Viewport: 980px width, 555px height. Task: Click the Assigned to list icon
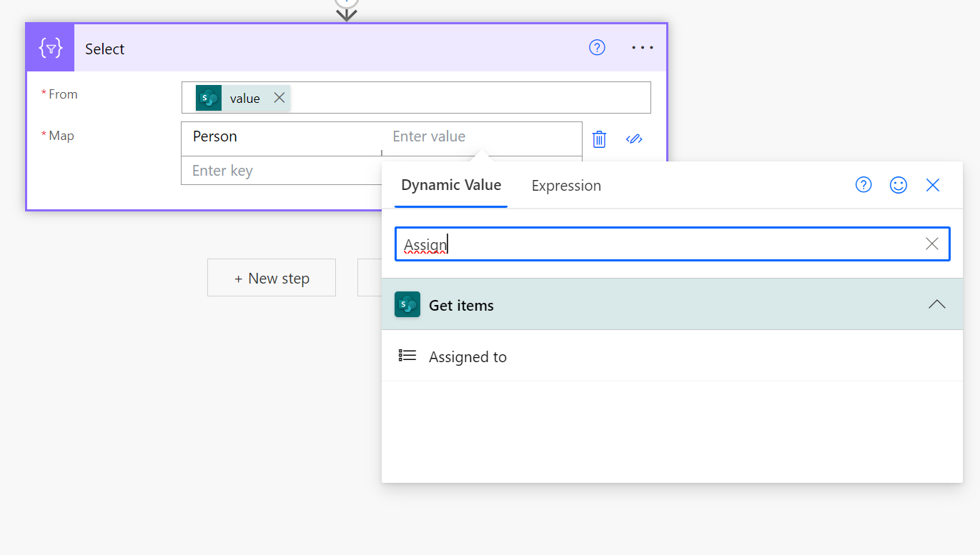tap(407, 355)
